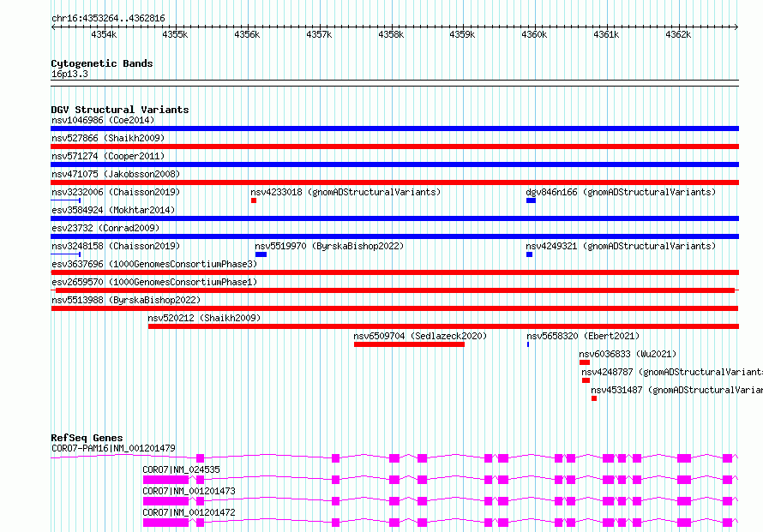Open nsv4233018 (gnomADStructuralVariants) label
The width and height of the screenshot is (763, 532).
point(345,192)
